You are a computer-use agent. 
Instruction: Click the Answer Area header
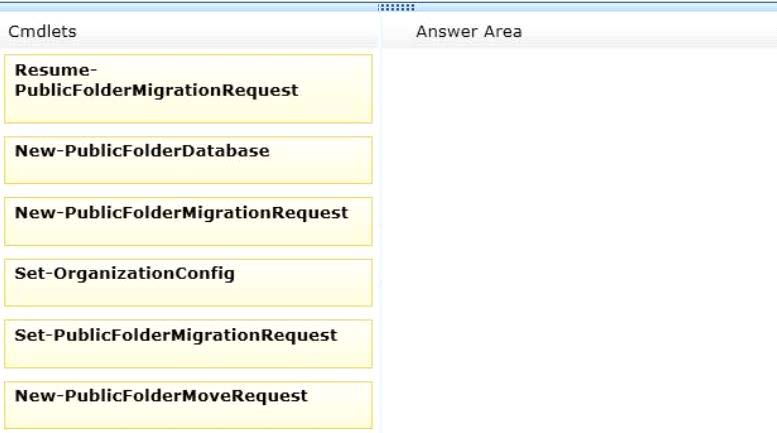pos(469,32)
